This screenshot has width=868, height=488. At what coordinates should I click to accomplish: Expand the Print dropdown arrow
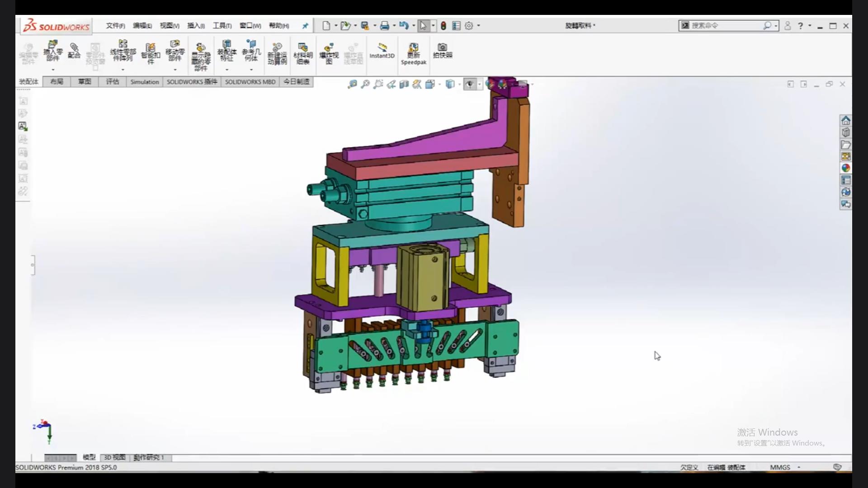[394, 26]
